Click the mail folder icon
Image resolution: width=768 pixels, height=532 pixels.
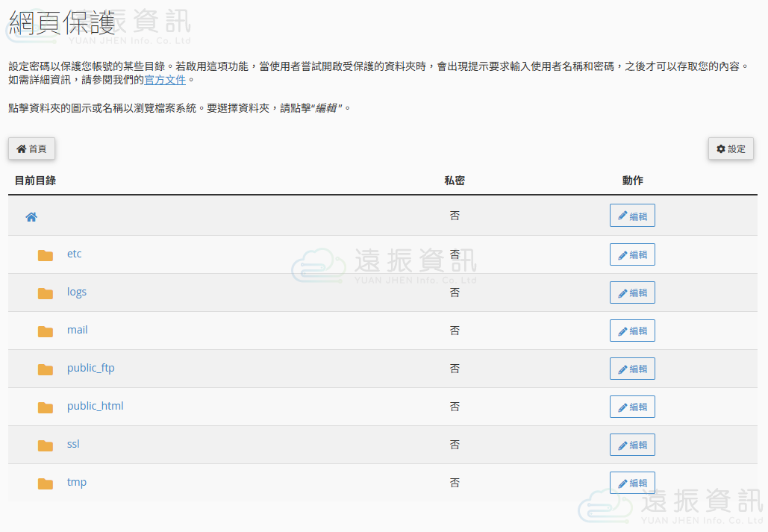[x=46, y=331]
